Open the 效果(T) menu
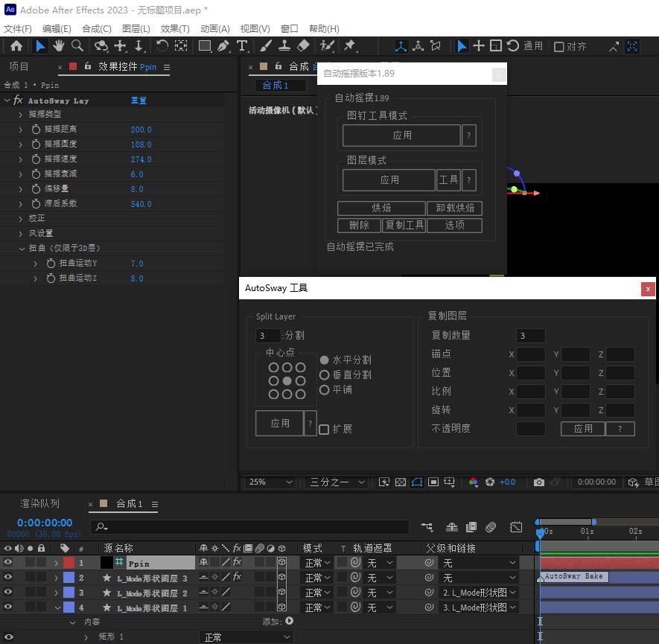Image resolution: width=659 pixels, height=644 pixels. pos(175,28)
